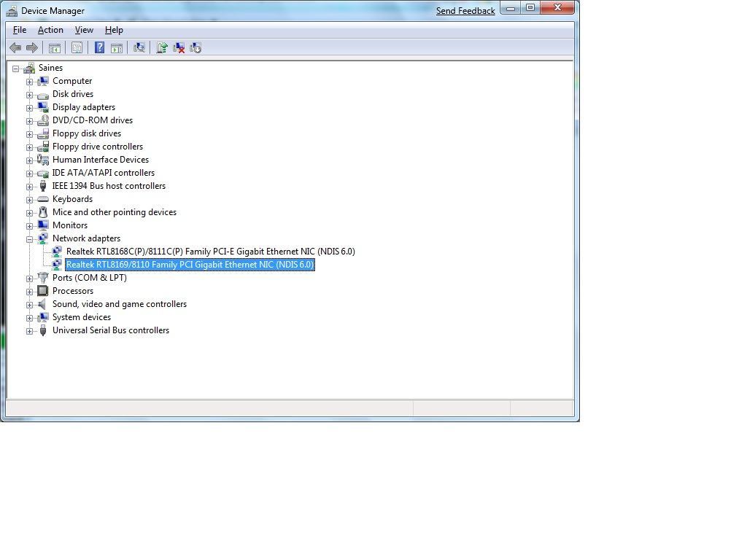
Task: Click the Forward arrow toolbar icon
Action: coord(32,47)
